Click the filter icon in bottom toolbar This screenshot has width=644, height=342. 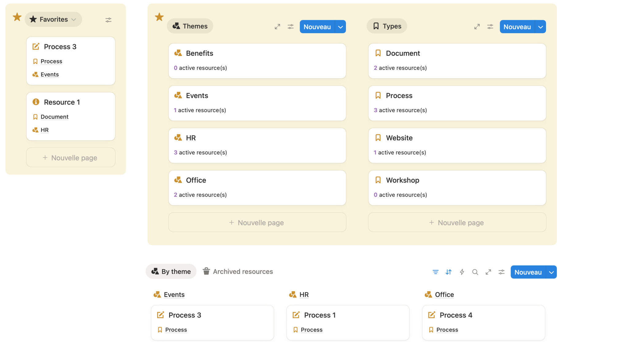435,272
